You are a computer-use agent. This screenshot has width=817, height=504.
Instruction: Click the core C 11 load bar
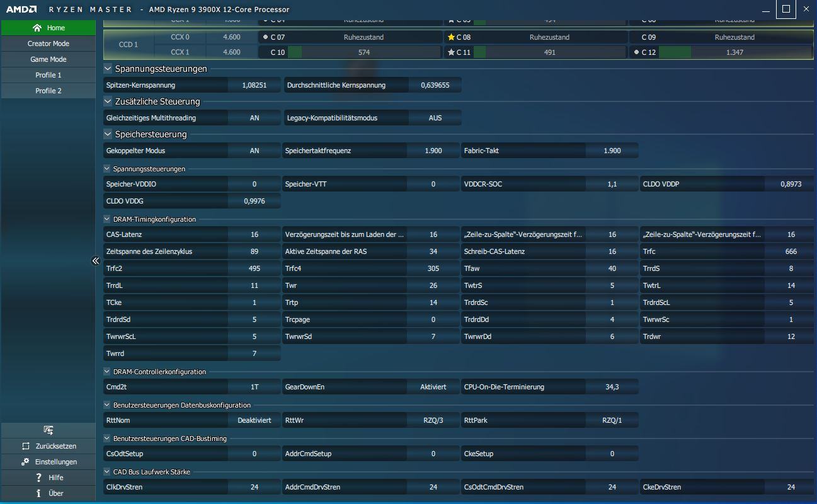(550, 52)
